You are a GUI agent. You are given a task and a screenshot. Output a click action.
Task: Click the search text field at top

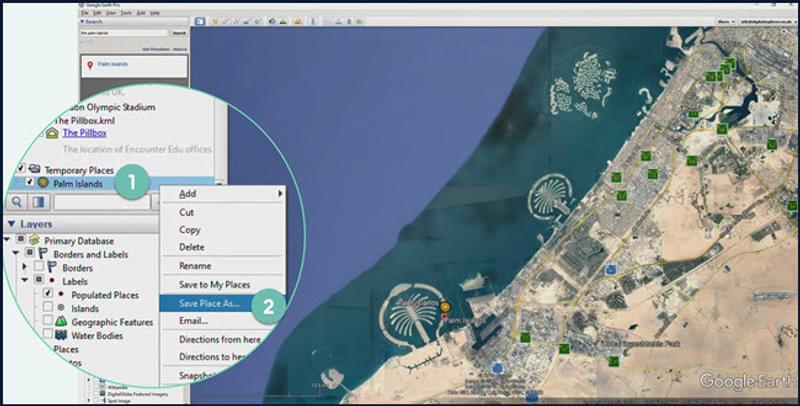(x=124, y=33)
